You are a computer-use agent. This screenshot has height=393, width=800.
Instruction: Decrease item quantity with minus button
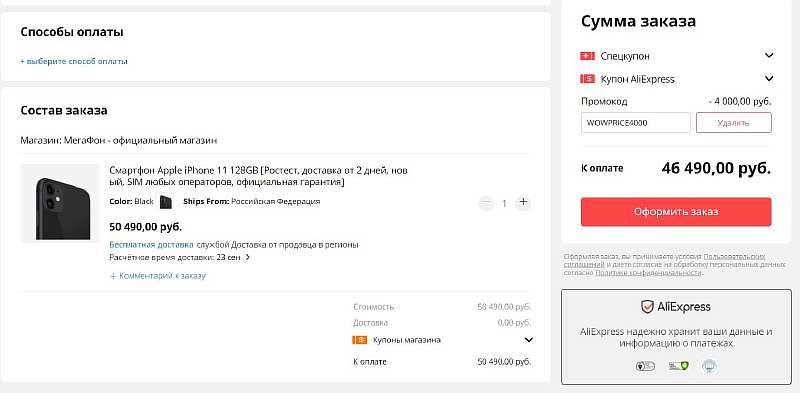coord(486,203)
